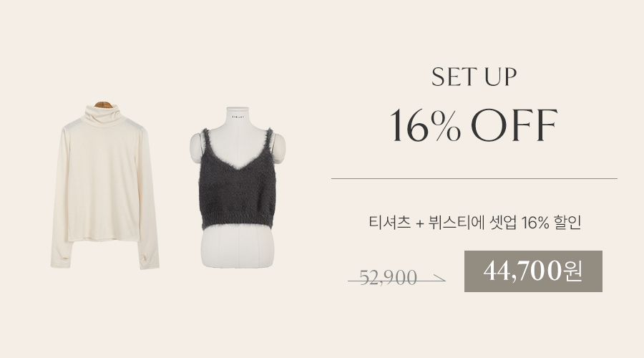The width and height of the screenshot is (644, 358).
Task: Click the ribbed hem of the bustier
Action: coord(238,222)
